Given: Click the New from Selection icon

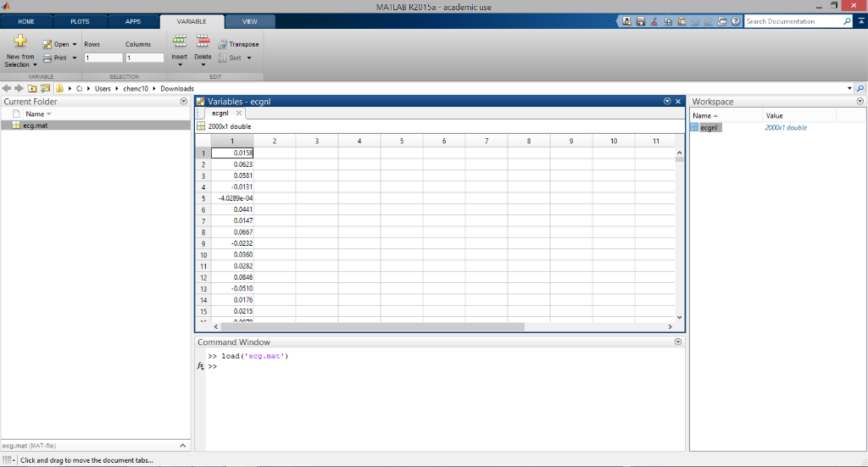Looking at the screenshot, I should point(21,41).
